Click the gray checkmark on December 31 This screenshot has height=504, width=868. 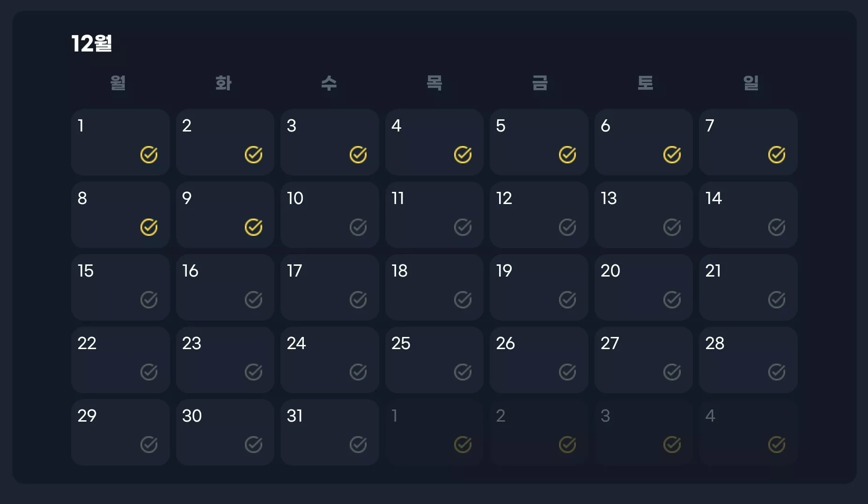click(x=358, y=445)
